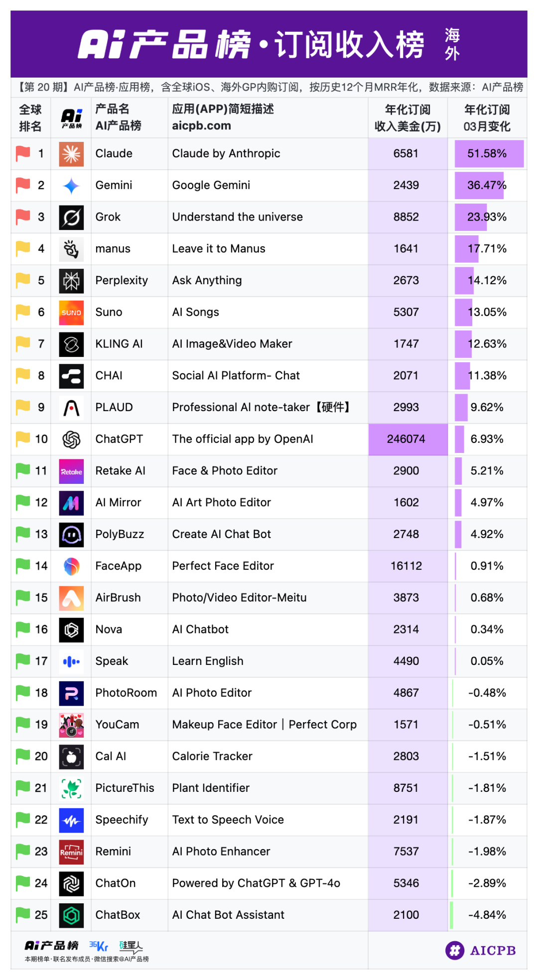
Task: Click the green flag beside rank 25
Action: (x=23, y=915)
